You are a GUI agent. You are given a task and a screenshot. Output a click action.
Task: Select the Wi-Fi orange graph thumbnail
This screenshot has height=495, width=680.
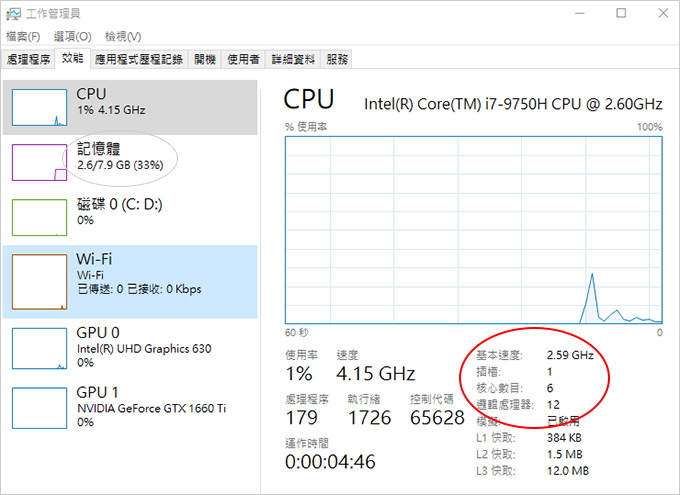point(39,282)
